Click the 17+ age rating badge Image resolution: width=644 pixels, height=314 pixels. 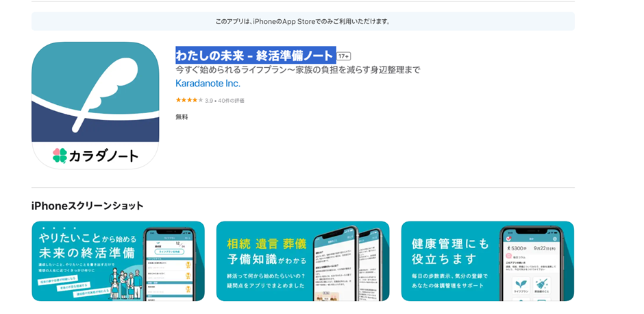click(x=344, y=56)
